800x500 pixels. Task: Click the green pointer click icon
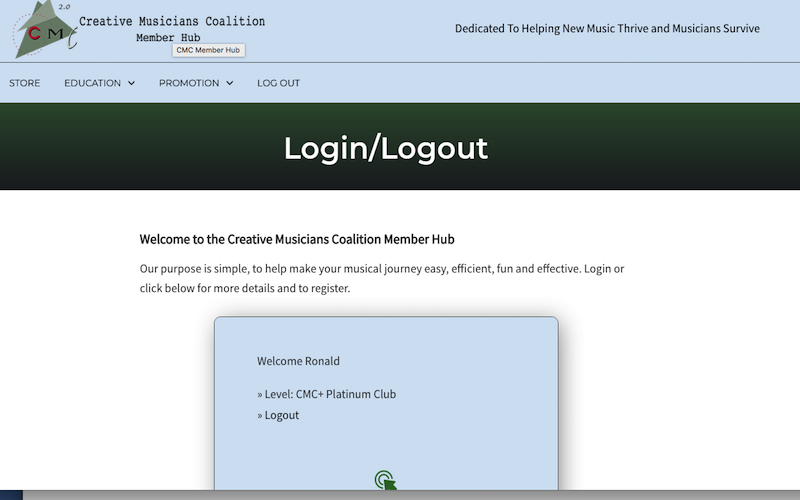coord(386,480)
